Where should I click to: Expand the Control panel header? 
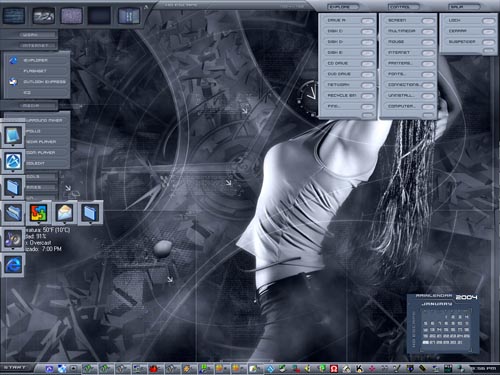[x=404, y=7]
